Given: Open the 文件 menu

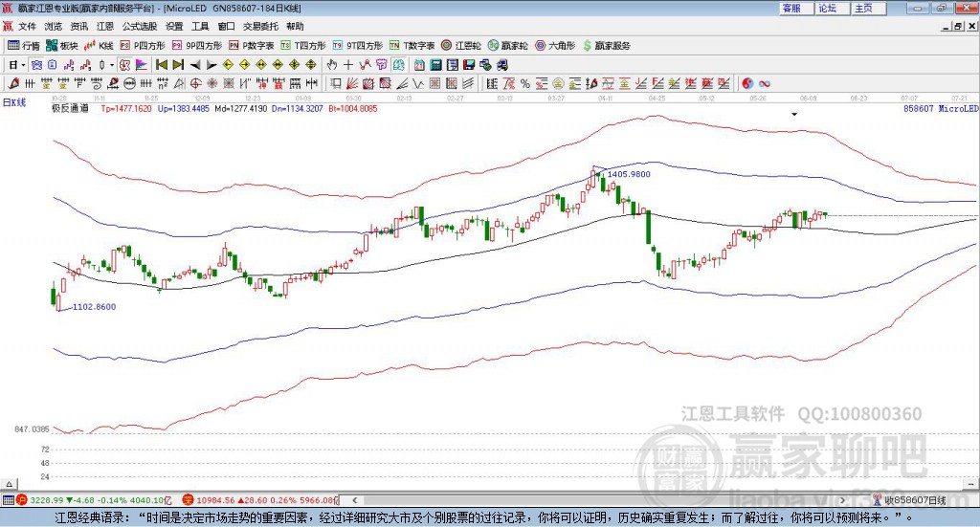Looking at the screenshot, I should point(27,26).
